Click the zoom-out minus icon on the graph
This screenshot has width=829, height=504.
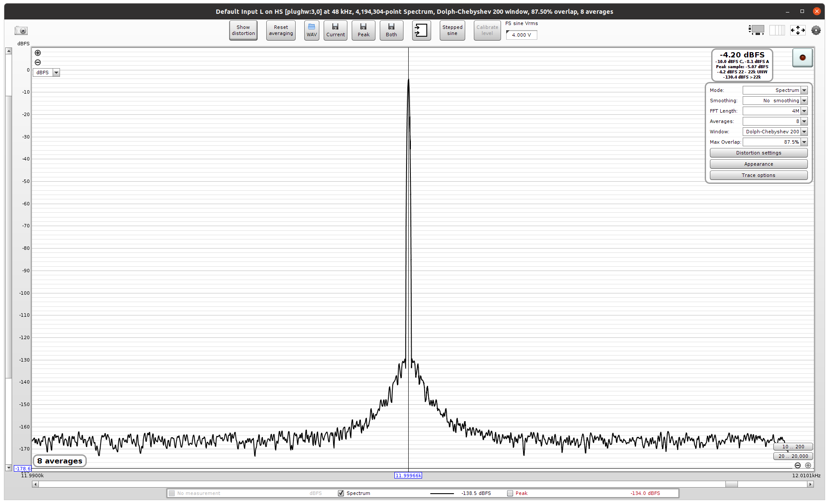[38, 62]
